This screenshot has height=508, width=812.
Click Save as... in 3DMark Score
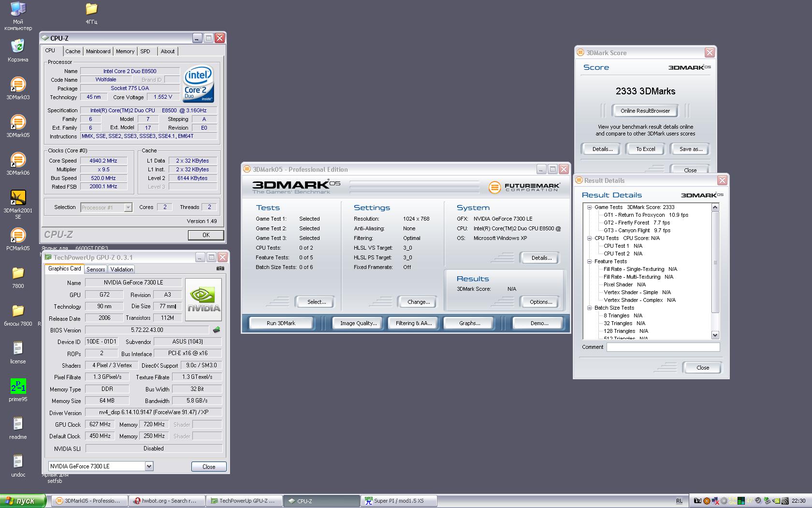(x=691, y=149)
